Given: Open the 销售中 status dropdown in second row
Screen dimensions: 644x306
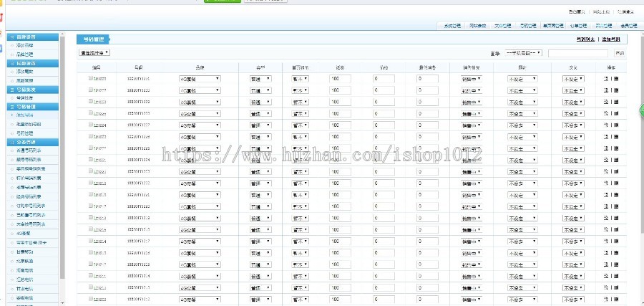Looking at the screenshot, I should pyautogui.click(x=472, y=90).
